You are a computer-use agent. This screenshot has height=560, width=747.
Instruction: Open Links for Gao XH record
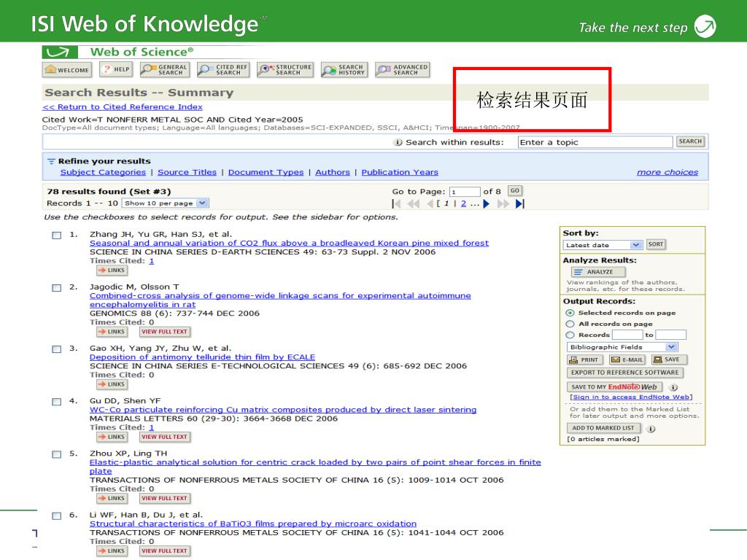click(x=112, y=384)
